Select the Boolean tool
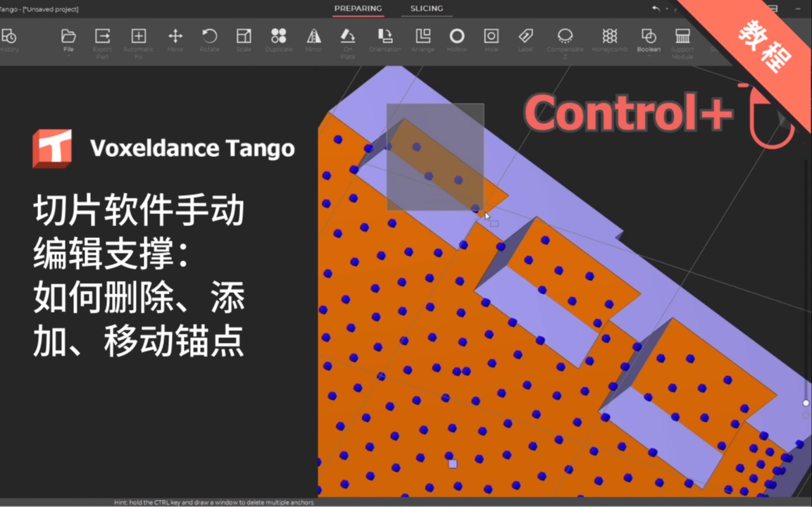Image resolution: width=812 pixels, height=507 pixels. pyautogui.click(x=649, y=35)
